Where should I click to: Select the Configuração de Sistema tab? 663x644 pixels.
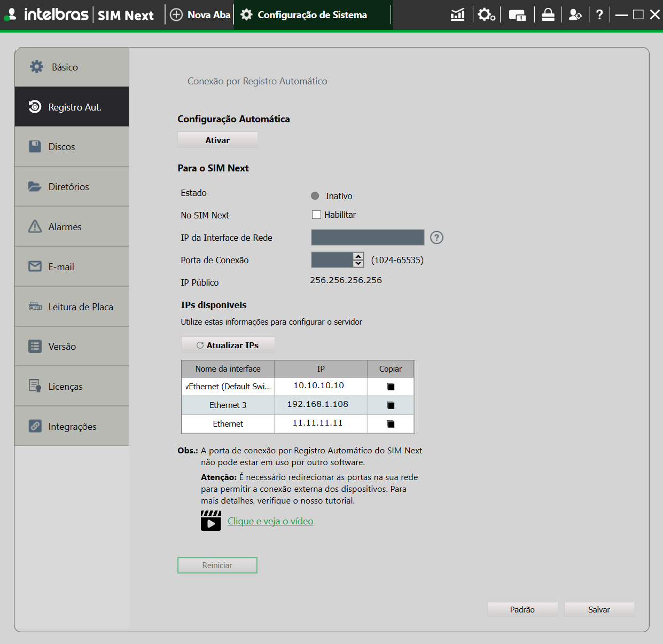[x=313, y=15]
